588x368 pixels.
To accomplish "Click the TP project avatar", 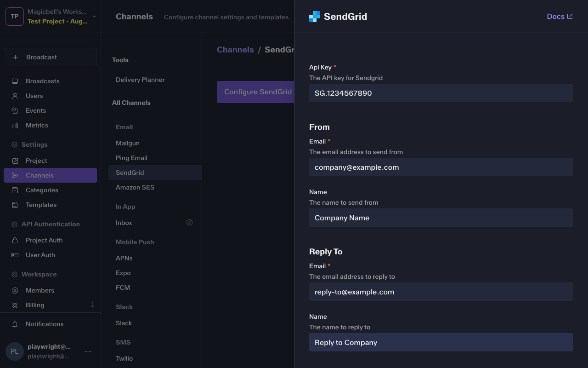I will pyautogui.click(x=14, y=17).
